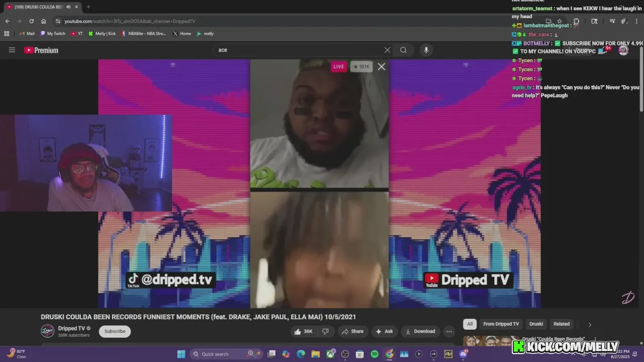Open the YouTube account avatar menu
Viewport: 644px width, 362px height.
point(623,50)
